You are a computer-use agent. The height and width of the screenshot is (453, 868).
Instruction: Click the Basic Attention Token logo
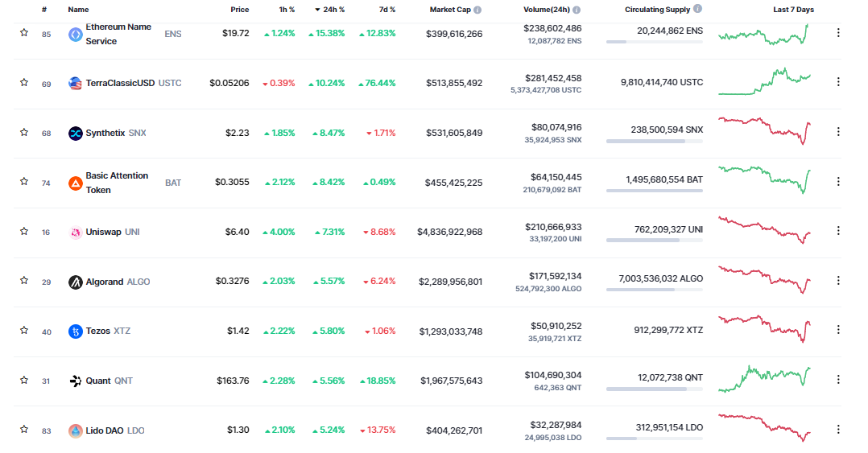(x=76, y=183)
